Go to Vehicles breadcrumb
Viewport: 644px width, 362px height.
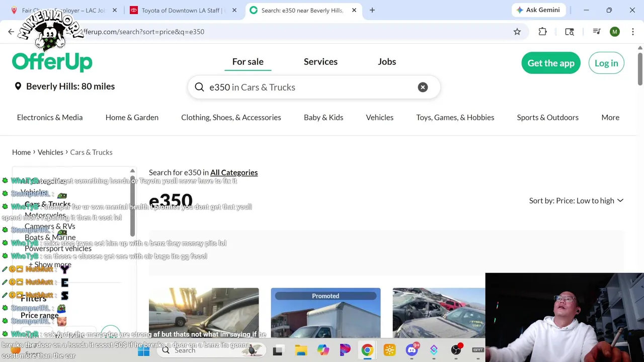(x=50, y=152)
